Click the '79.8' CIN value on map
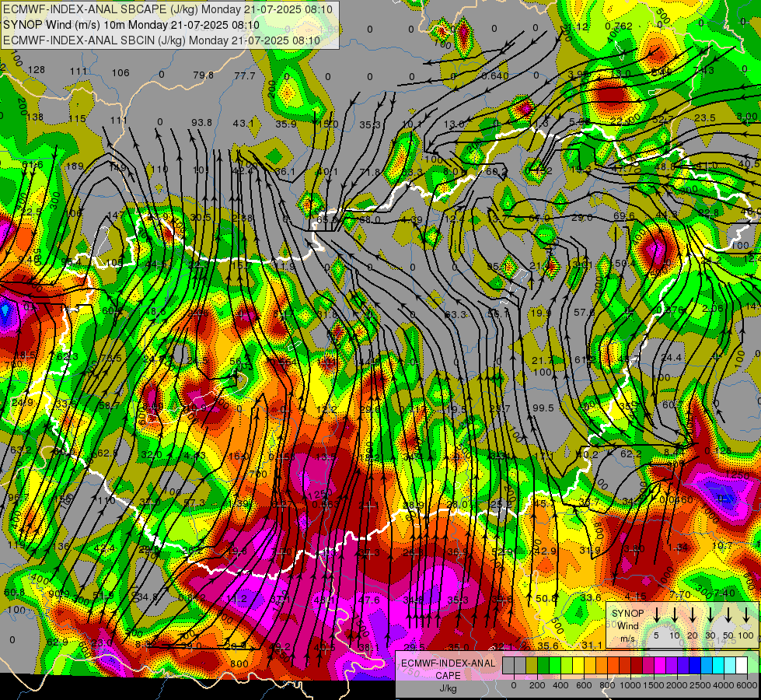The width and height of the screenshot is (761, 700). [x=204, y=75]
